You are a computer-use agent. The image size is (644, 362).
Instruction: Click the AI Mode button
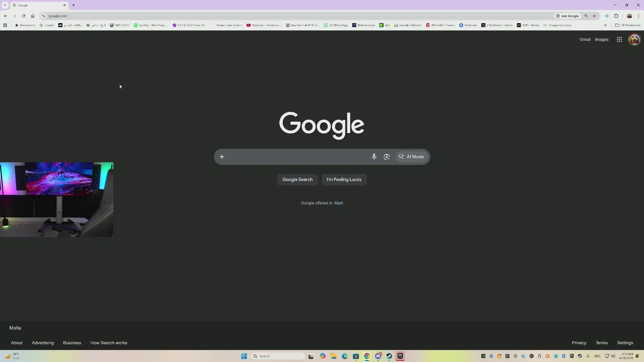(411, 157)
